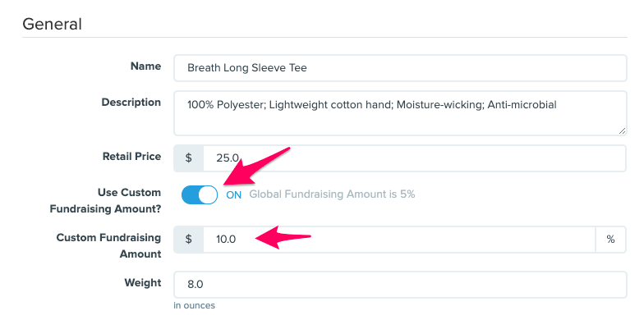Select the Weight input showing 8.0

(x=400, y=284)
